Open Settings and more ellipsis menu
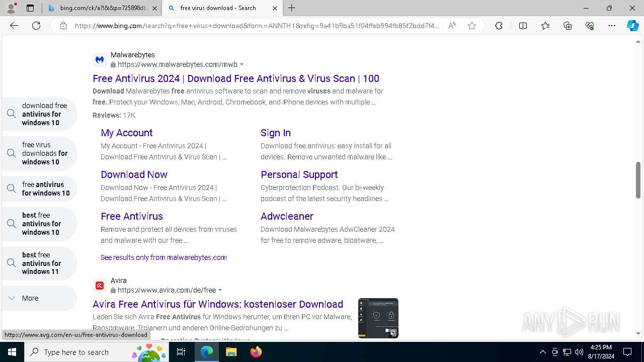The height and width of the screenshot is (362, 644). click(x=612, y=26)
